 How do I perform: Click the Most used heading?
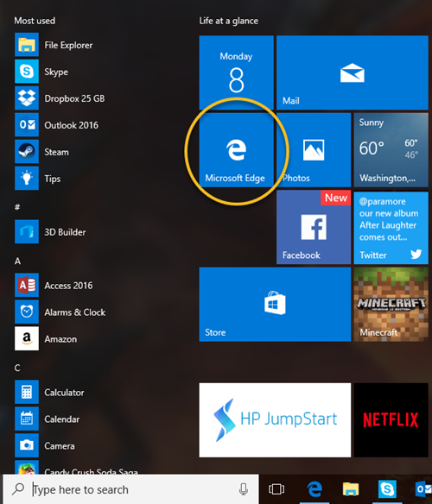coord(35,21)
